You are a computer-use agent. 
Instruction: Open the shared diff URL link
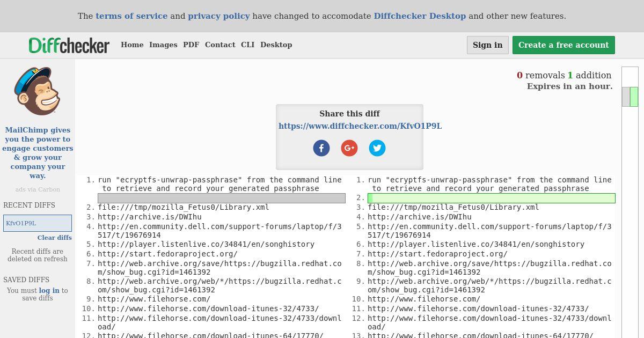[x=360, y=126]
